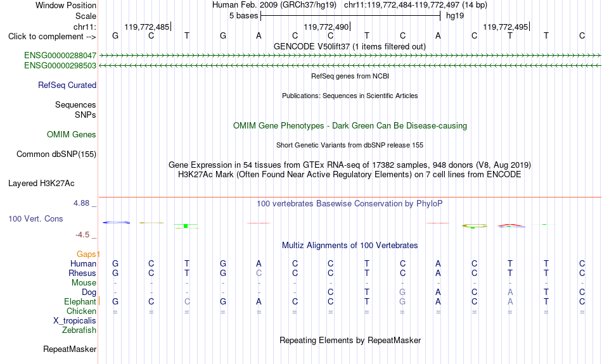This screenshot has height=364, width=602.
Task: Click the ENSG00000288047 right-pointing arrow track
Action: point(350,56)
